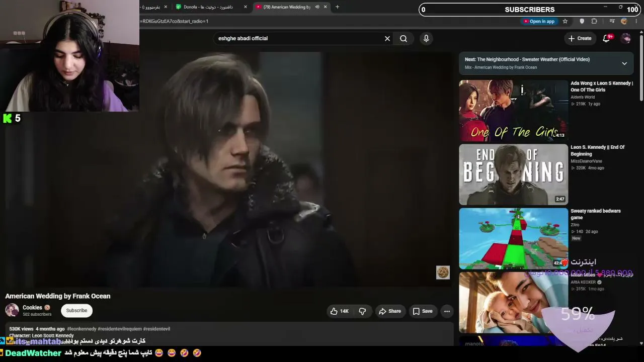Open the Cookies channel avatar
Screen dimensions: 644x362
(x=12, y=310)
